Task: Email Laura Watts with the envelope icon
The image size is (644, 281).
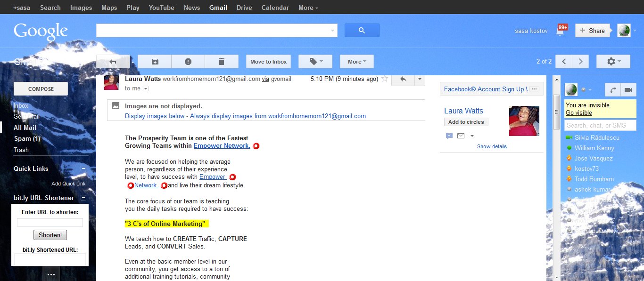Action: [461, 136]
